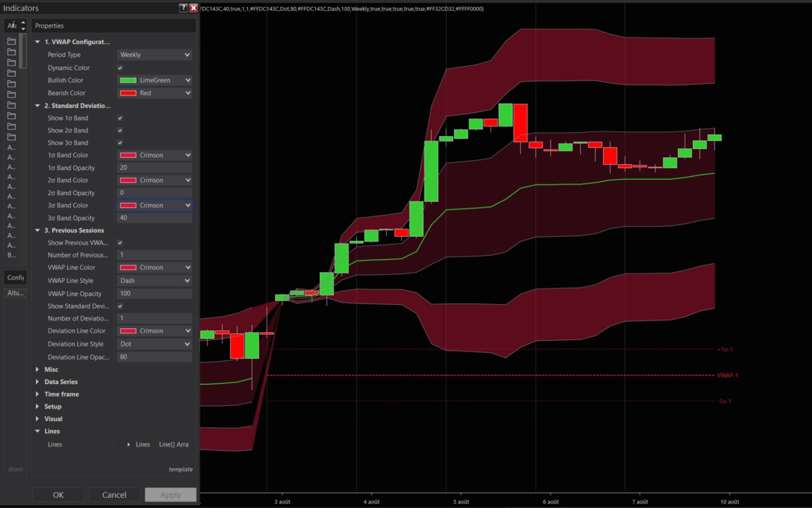
Task: Collapse the Lines section
Action: tap(37, 431)
